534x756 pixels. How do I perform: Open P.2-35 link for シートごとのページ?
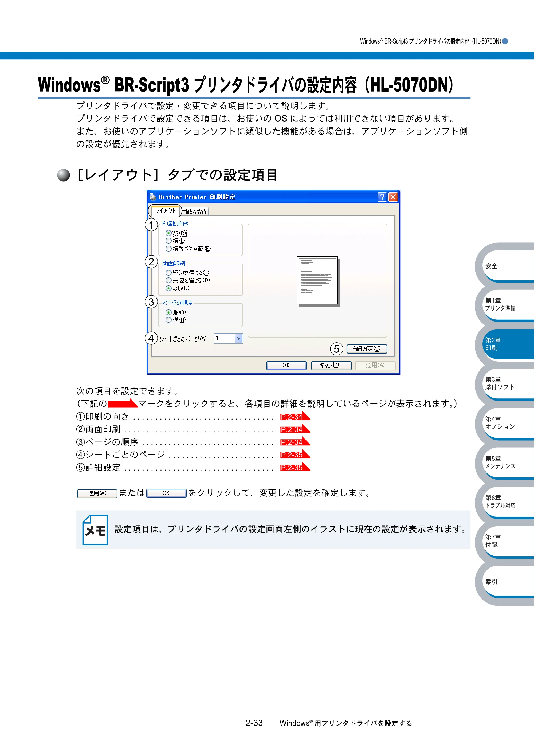click(295, 455)
